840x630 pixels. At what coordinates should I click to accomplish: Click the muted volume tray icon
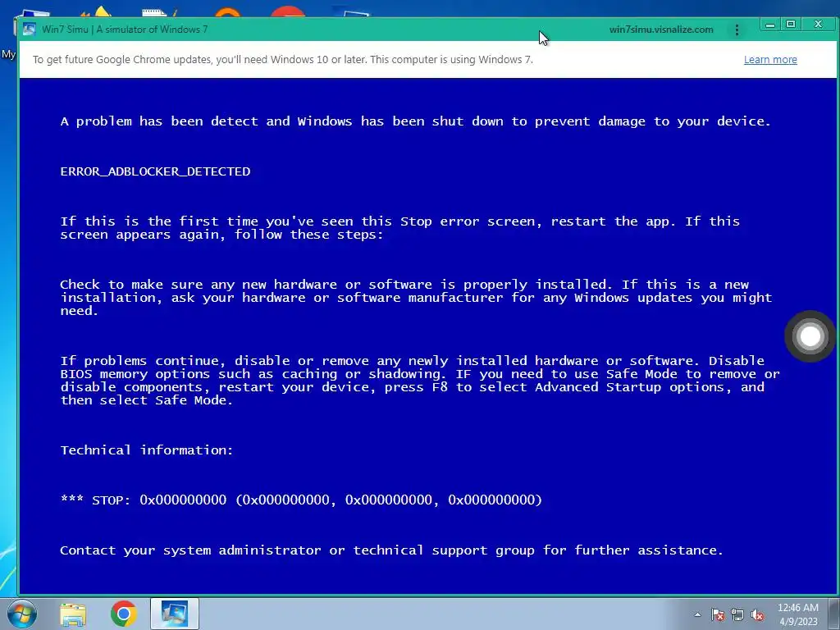pos(757,615)
